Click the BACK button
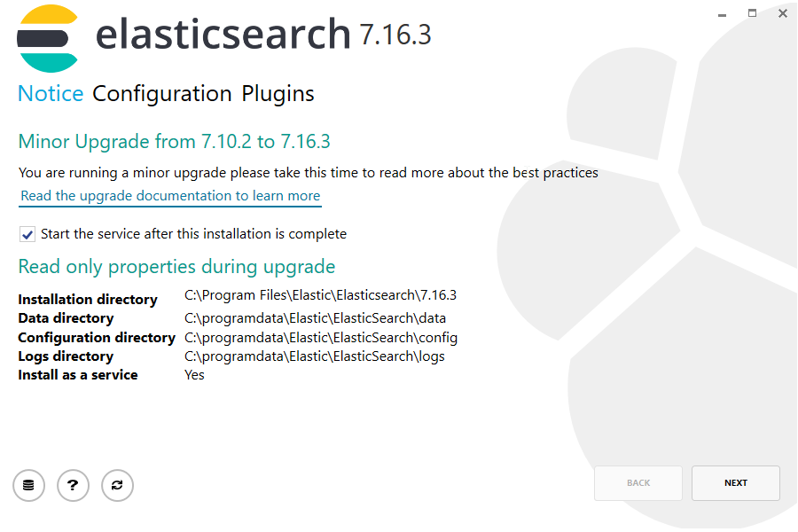Image resolution: width=798 pixels, height=532 pixels. pos(638,482)
